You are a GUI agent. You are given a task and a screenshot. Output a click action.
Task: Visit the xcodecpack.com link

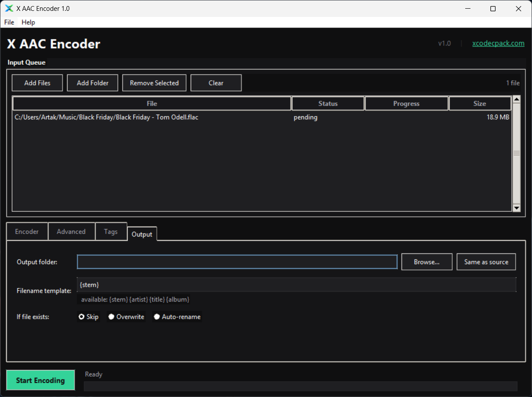pyautogui.click(x=498, y=43)
